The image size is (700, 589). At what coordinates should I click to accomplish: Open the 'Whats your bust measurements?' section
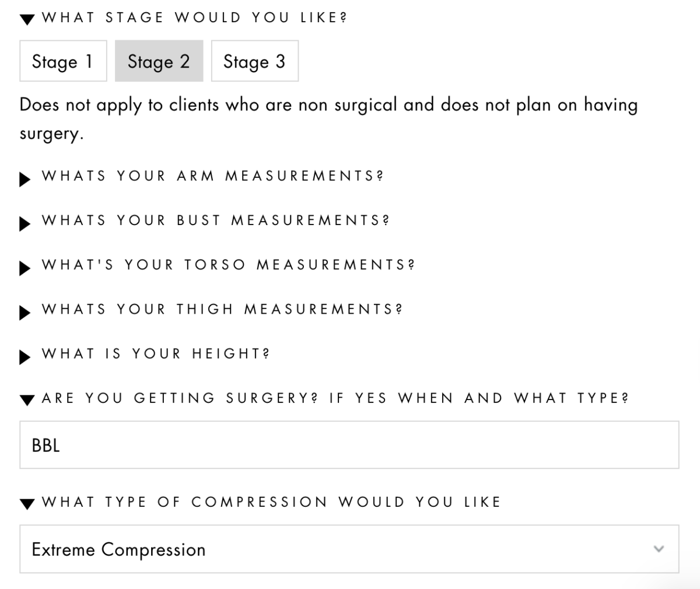click(215, 220)
